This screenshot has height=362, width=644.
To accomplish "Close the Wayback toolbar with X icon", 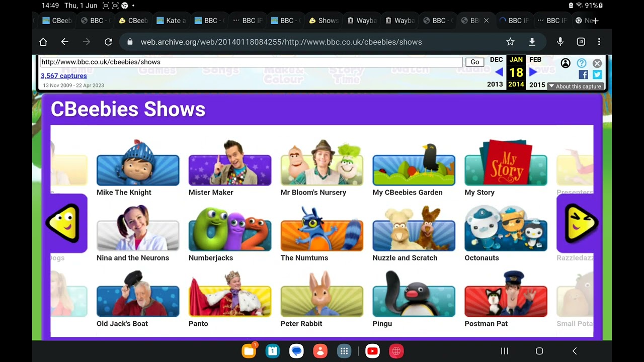I will point(597,63).
